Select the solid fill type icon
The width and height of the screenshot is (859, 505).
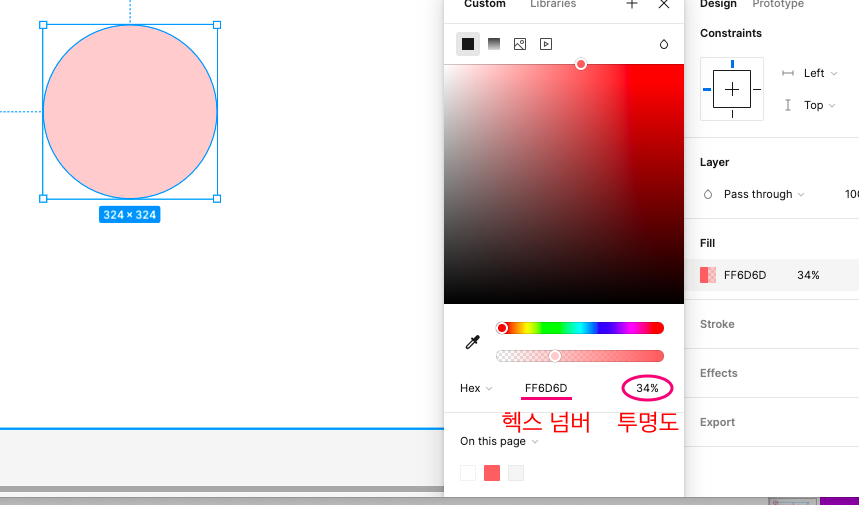click(x=468, y=44)
